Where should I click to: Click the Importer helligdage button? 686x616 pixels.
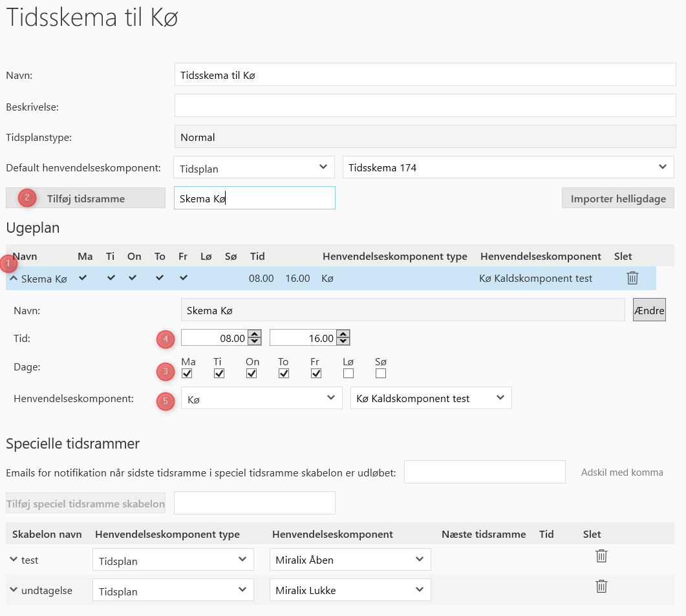coord(617,198)
